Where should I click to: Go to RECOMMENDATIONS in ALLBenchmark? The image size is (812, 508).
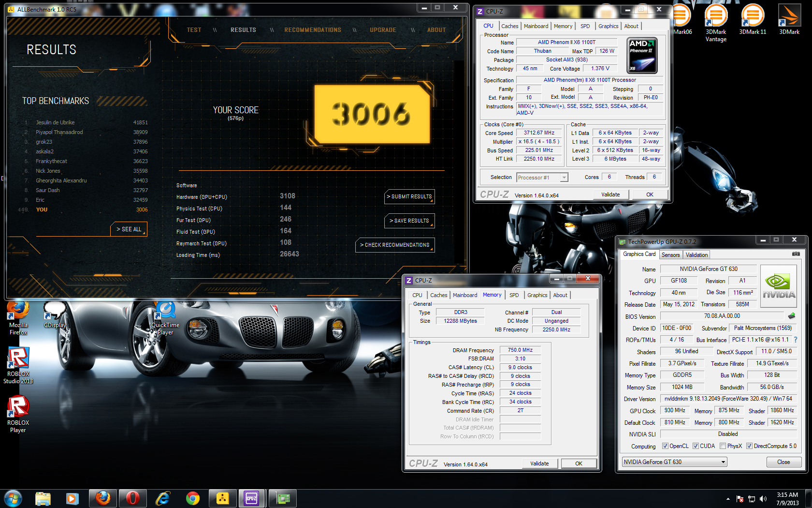click(313, 30)
